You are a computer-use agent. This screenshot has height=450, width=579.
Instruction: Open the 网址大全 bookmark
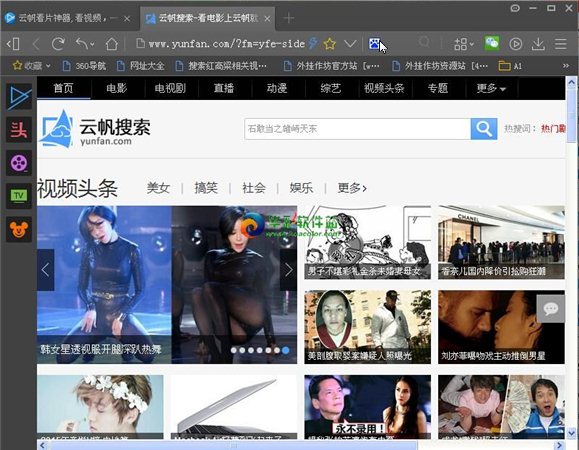coord(140,66)
